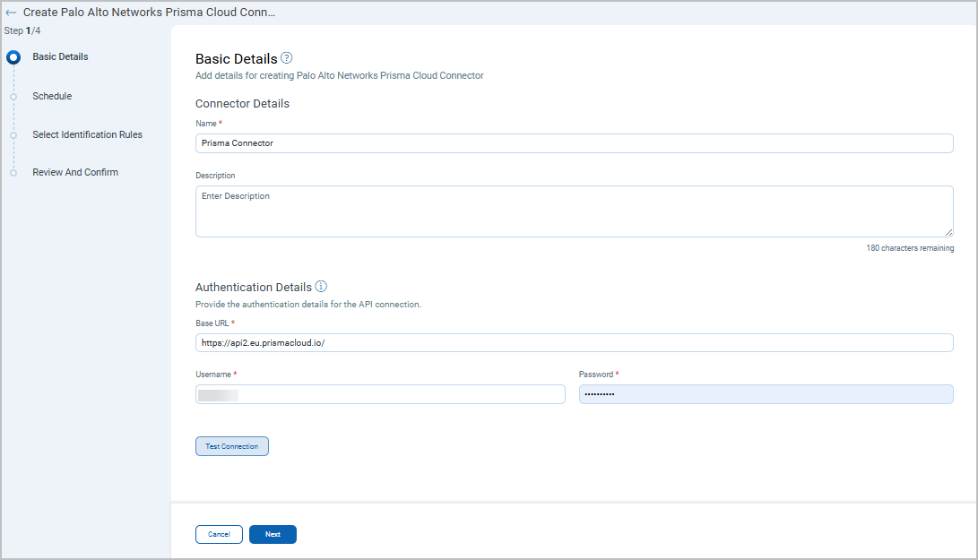The image size is (978, 560).
Task: Go to the Schedule step label
Action: pyautogui.click(x=52, y=96)
